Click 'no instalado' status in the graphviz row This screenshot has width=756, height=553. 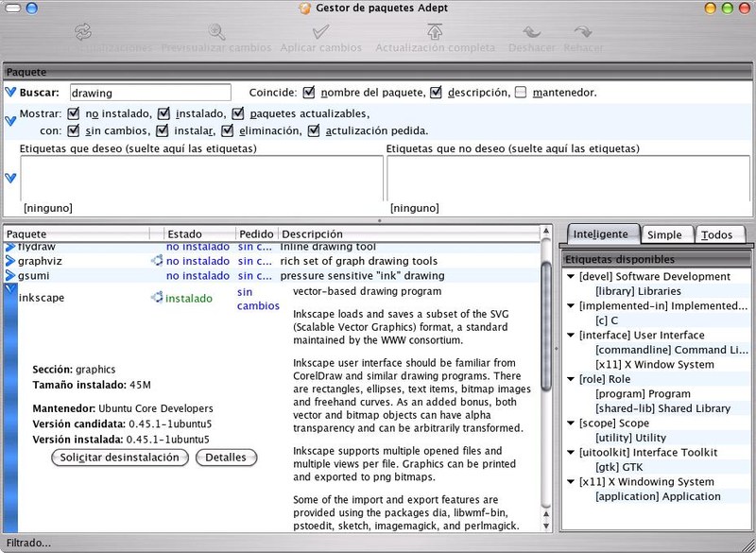(198, 261)
